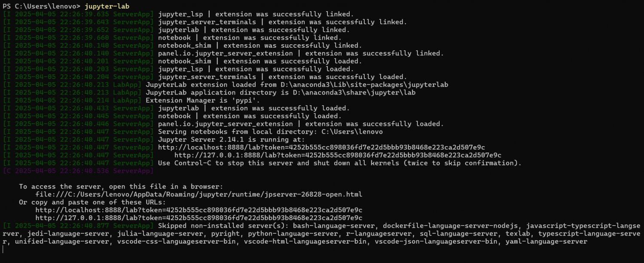The width and height of the screenshot is (644, 263).
Task: Click the 'Serving notebooks from local directory' line
Action: [270, 131]
